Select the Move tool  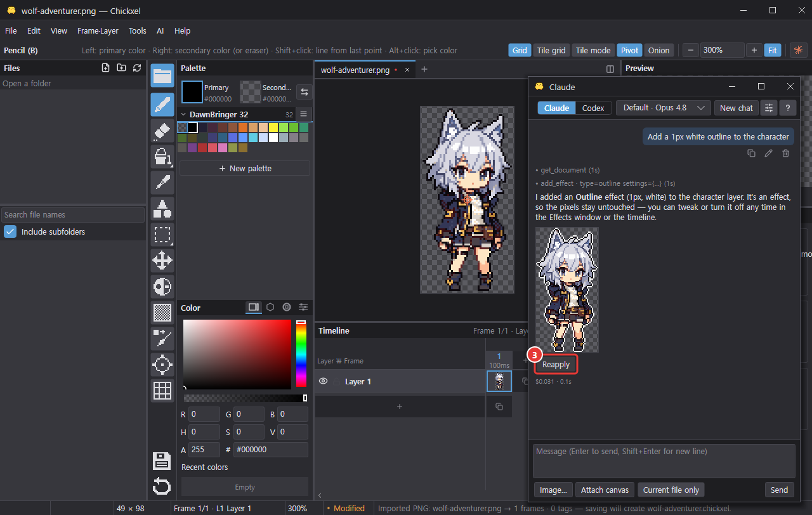point(162,261)
